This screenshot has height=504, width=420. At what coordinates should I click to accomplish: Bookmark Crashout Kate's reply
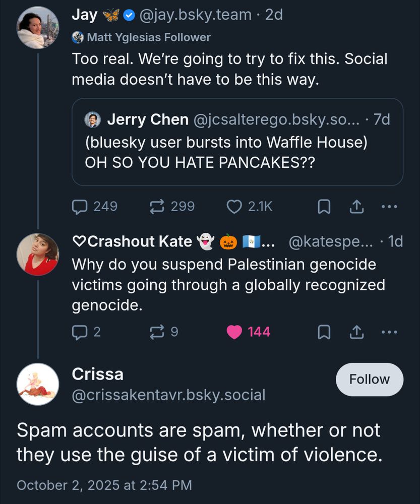(x=324, y=331)
